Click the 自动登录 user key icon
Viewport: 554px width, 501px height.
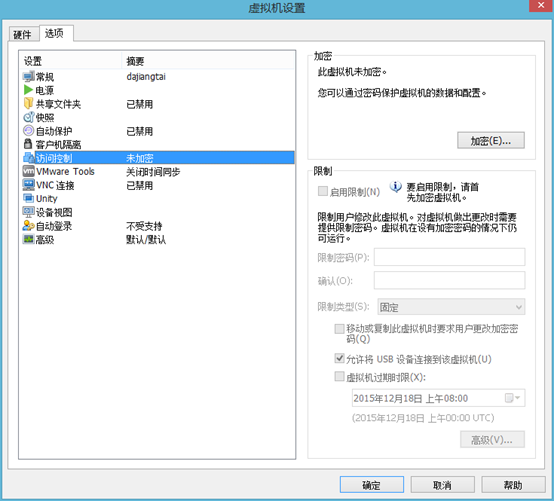pos(28,225)
